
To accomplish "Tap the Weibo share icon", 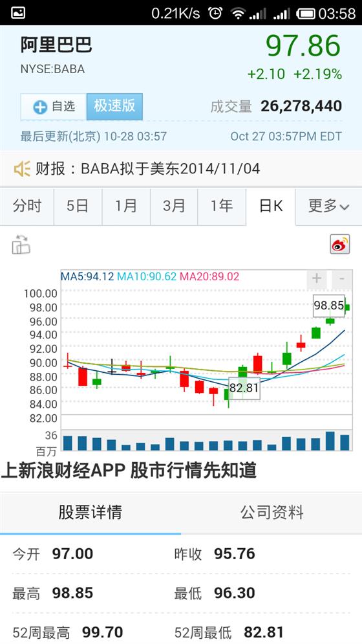I will pos(340,245).
